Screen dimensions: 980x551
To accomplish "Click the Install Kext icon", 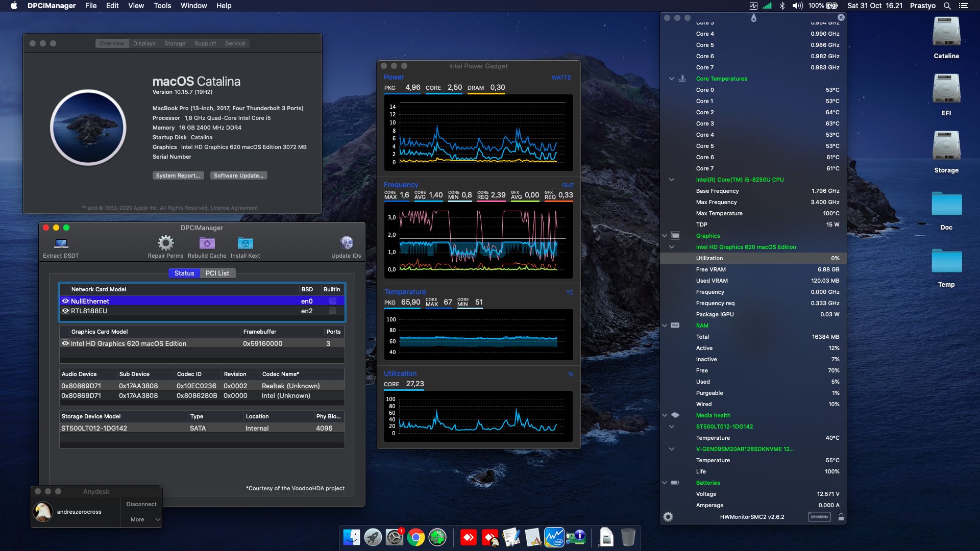I will [245, 244].
